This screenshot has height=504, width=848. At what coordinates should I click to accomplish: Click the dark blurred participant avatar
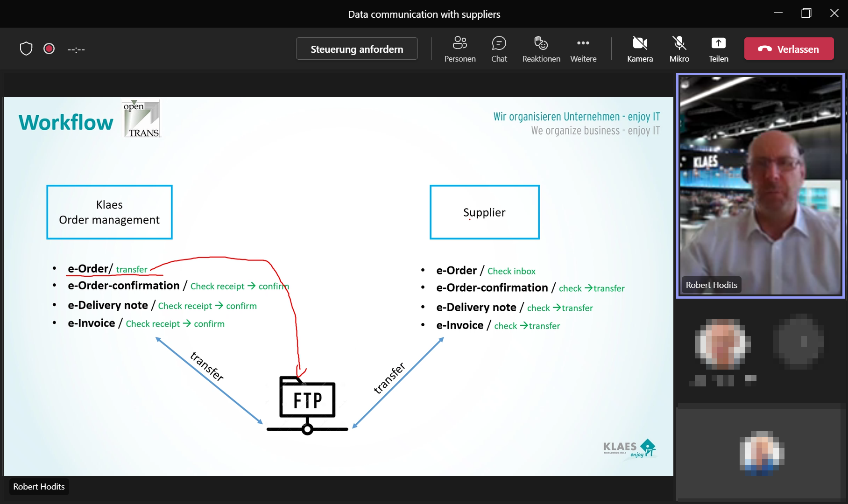coord(799,342)
